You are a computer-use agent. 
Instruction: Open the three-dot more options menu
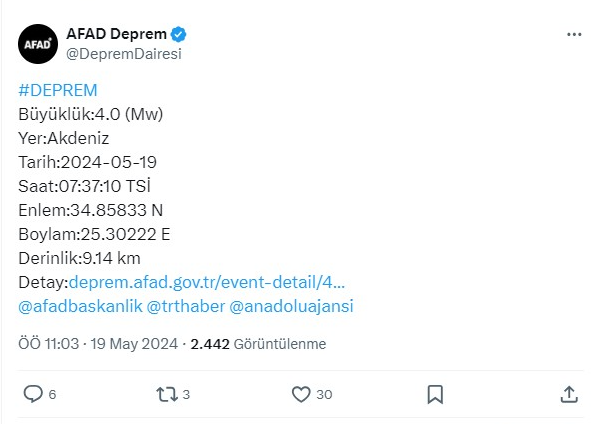tap(574, 34)
